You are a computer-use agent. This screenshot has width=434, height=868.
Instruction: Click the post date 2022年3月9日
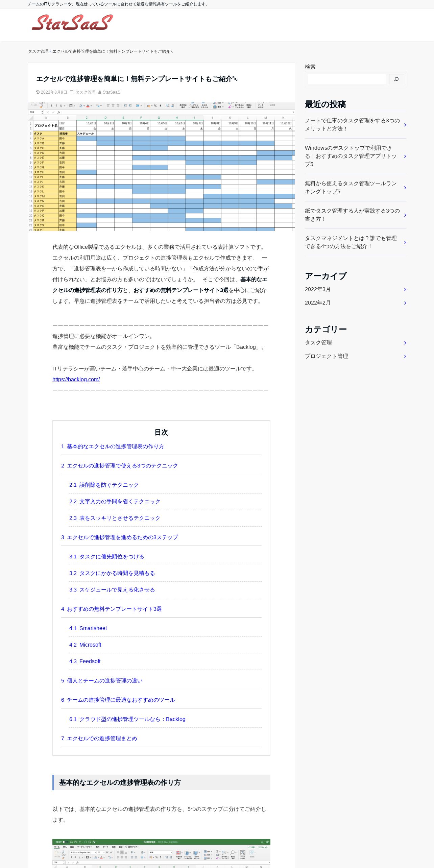pyautogui.click(x=54, y=92)
